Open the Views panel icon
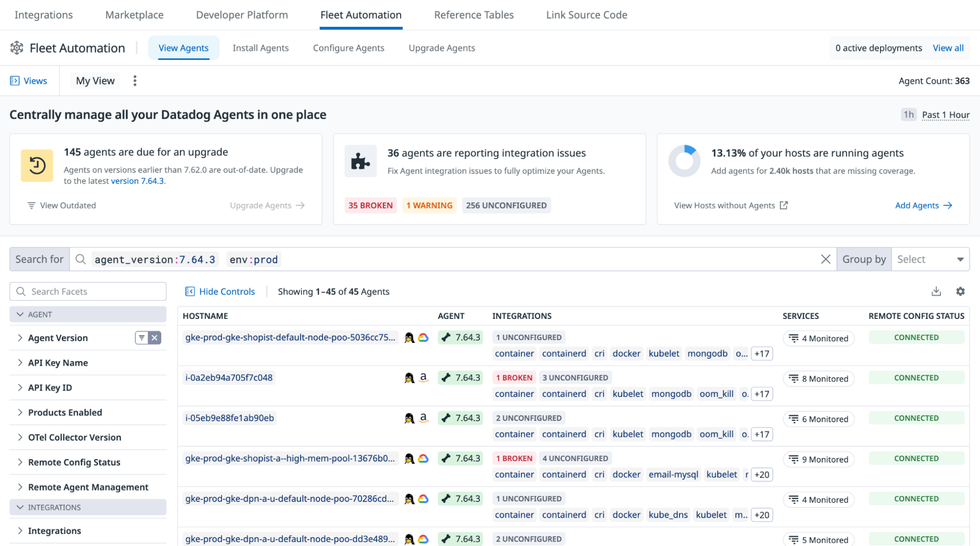 15,80
